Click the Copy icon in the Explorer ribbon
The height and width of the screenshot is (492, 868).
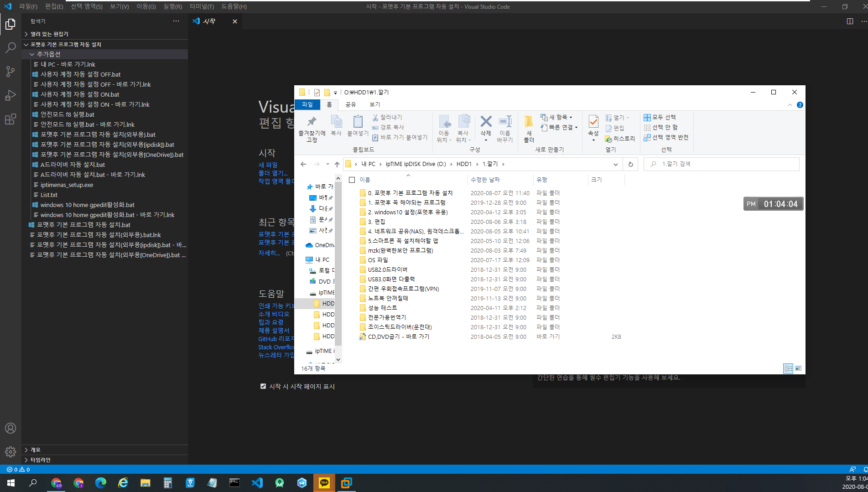coord(336,125)
